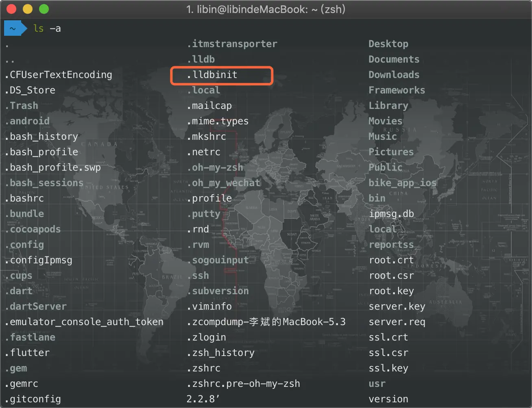
Task: Click the .zshrc.pre-oh-my-zsh entry
Action: 244,384
